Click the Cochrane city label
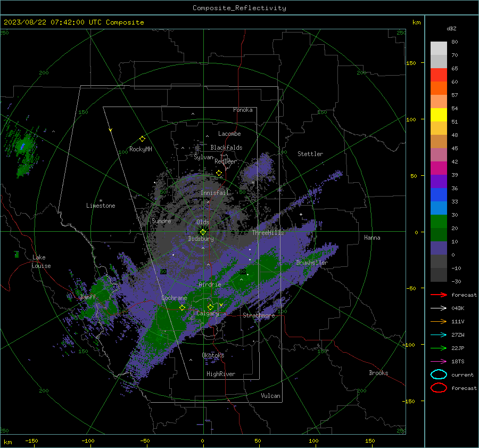This screenshot has height=448, width=479. (x=174, y=298)
